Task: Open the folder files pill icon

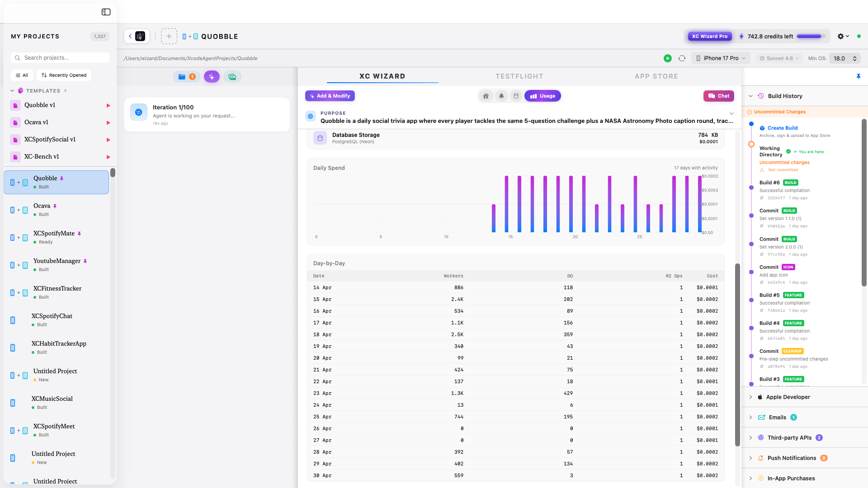Action: click(187, 77)
